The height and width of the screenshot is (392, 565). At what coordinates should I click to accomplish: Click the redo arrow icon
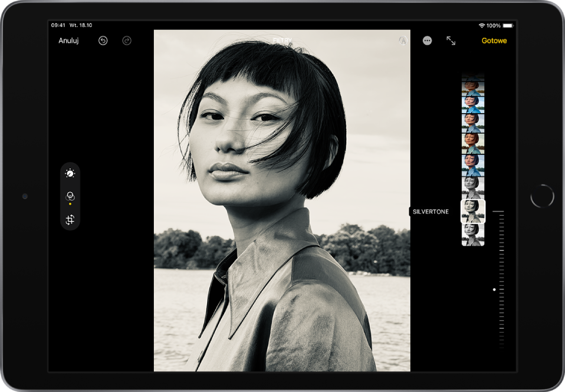click(x=127, y=41)
